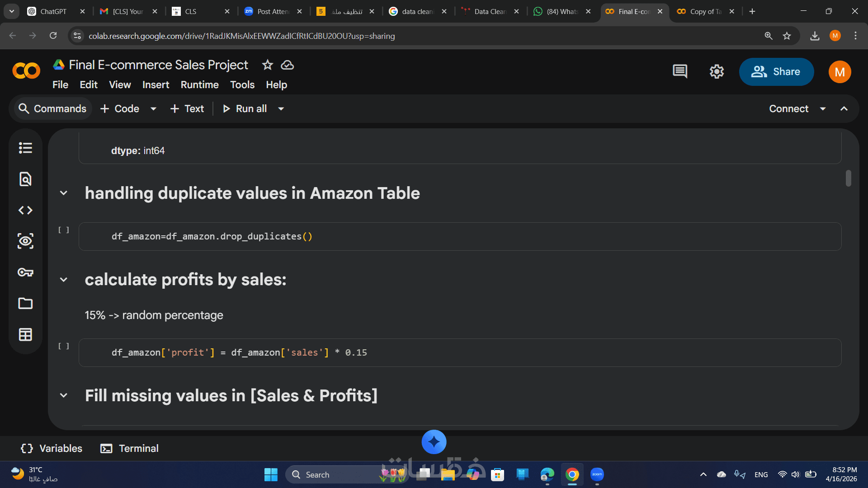Click the Gemini sparkle floating button
Viewport: 868px width, 488px height.
point(434,442)
